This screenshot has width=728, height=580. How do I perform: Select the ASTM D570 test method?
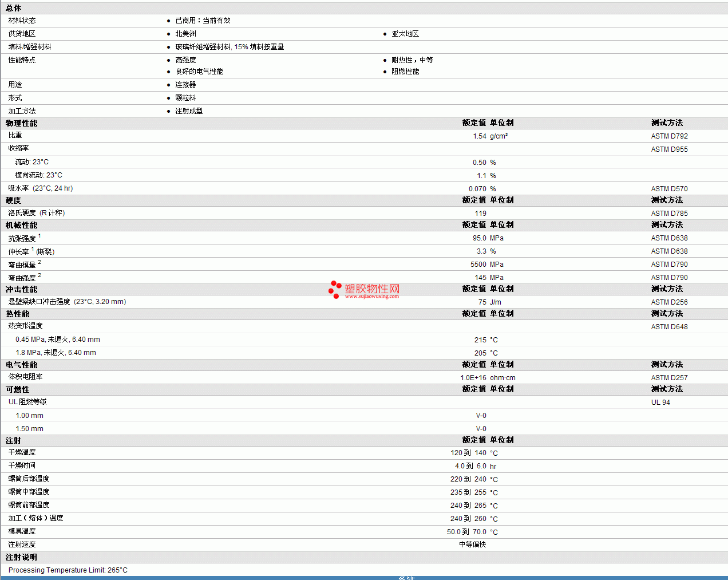pos(670,189)
